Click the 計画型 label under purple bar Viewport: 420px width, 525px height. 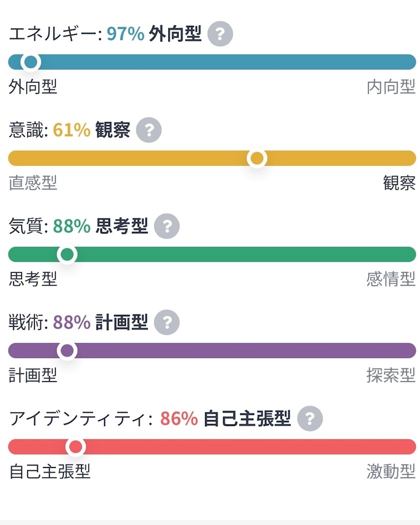click(33, 375)
